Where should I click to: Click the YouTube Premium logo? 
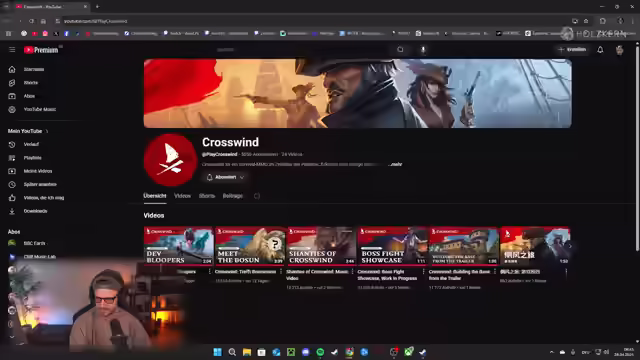pyautogui.click(x=41, y=50)
